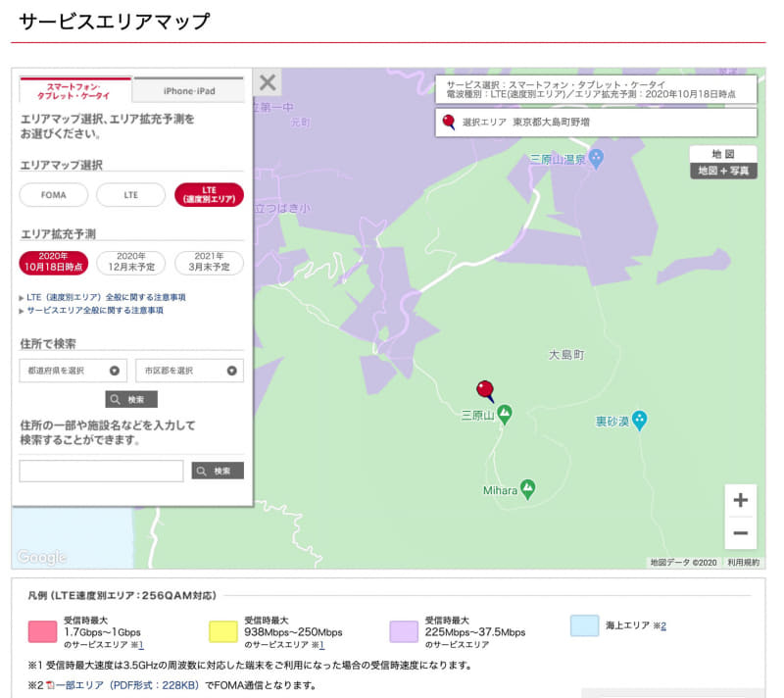Click the purple 225Mbps～37.5Mbps legend swatch
784x698 pixels.
404,631
